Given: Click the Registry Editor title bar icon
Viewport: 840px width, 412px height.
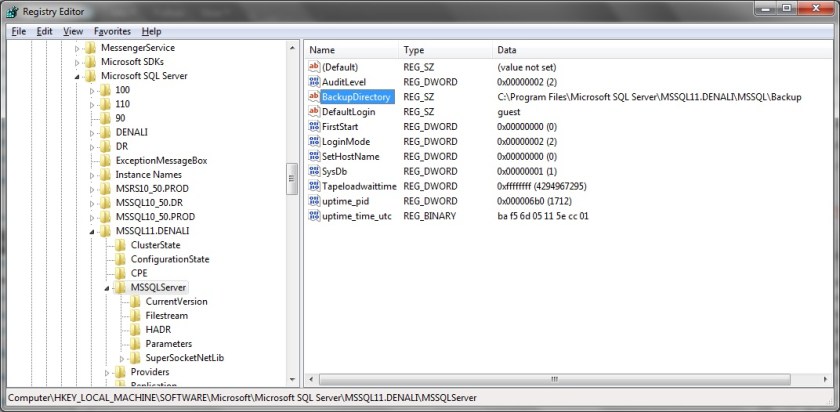Looking at the screenshot, I should (10, 9).
